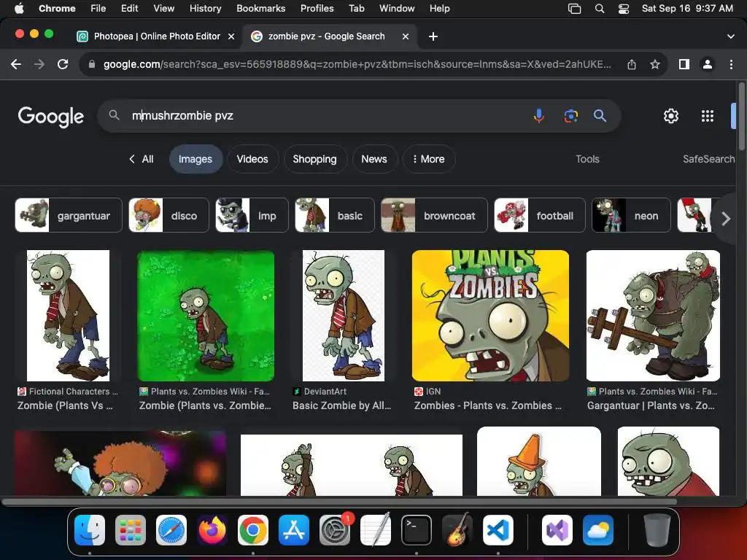Close the zombie pvz Google Search tab

pyautogui.click(x=406, y=36)
